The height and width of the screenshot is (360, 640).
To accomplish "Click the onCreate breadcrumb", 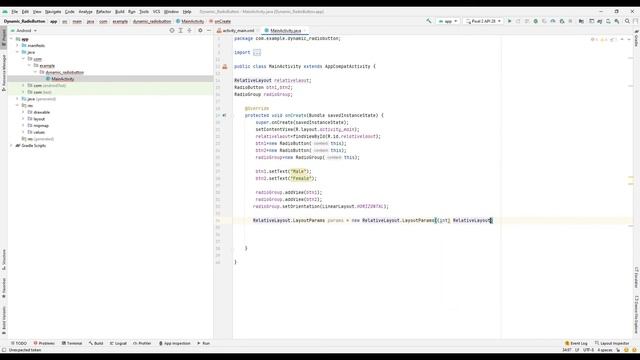I will 220,21.
